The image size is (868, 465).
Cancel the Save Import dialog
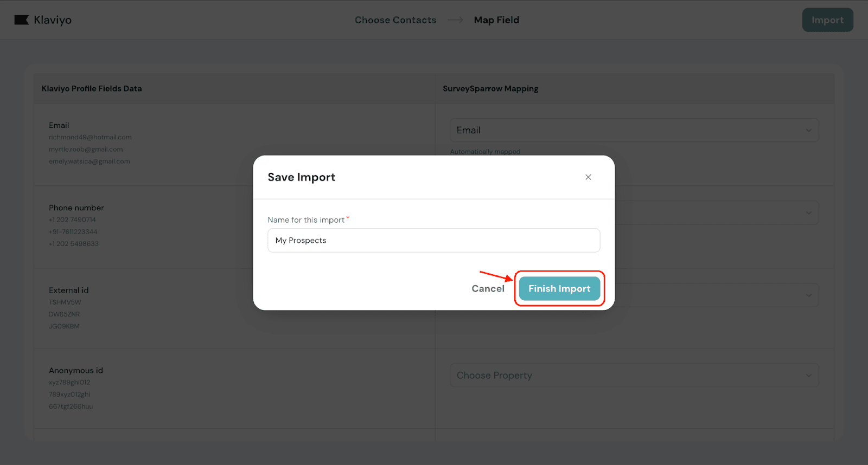[x=488, y=289]
